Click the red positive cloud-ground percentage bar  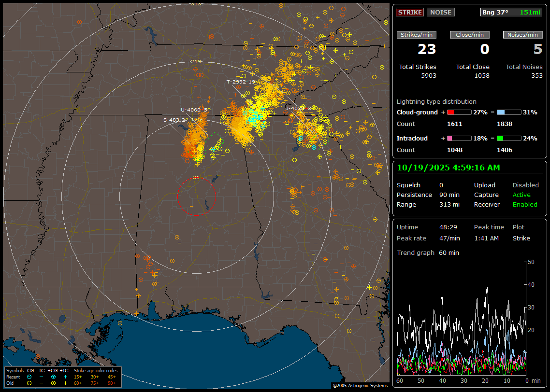[459, 112]
